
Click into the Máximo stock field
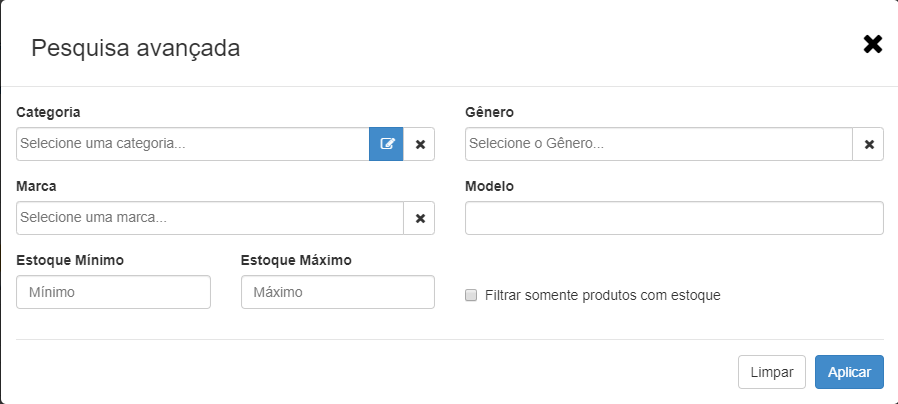(338, 292)
